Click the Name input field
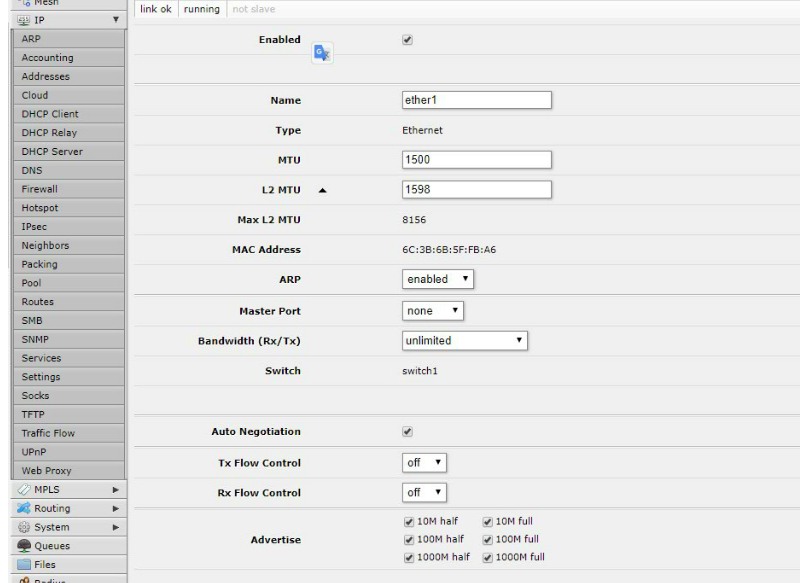This screenshot has height=583, width=800. point(477,100)
